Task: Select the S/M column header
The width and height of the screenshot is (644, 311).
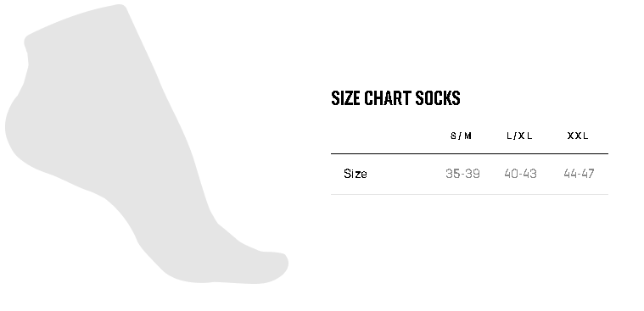Action: [461, 136]
